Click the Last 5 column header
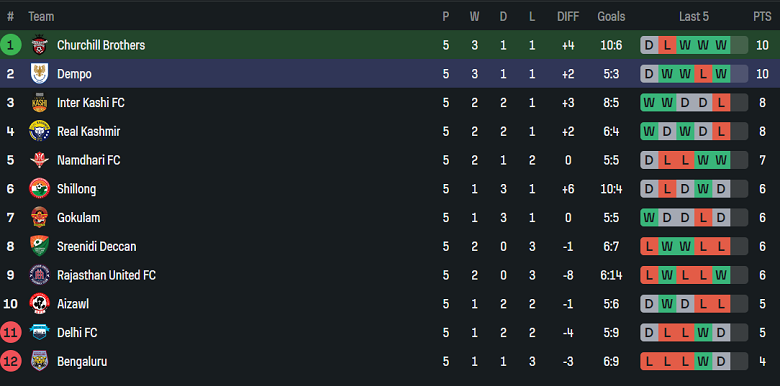The height and width of the screenshot is (386, 780). pos(693,17)
